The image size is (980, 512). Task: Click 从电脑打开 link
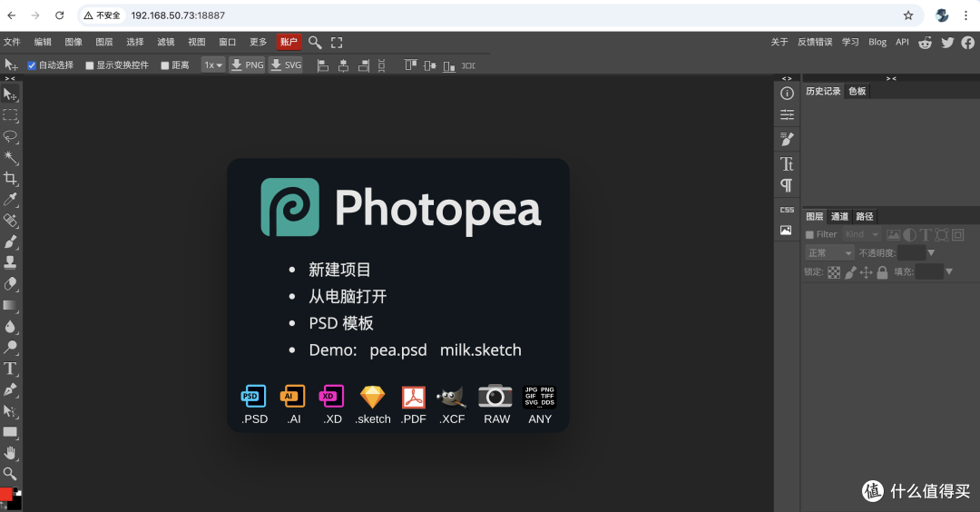click(348, 296)
